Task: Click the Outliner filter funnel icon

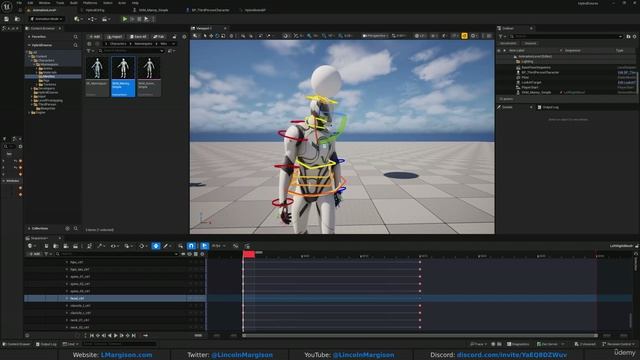Action: (x=501, y=36)
